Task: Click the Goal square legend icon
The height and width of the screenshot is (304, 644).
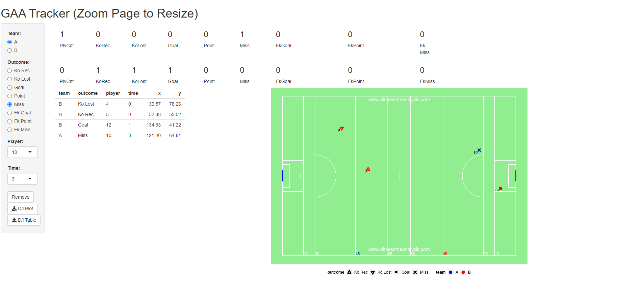Action: pyautogui.click(x=396, y=272)
